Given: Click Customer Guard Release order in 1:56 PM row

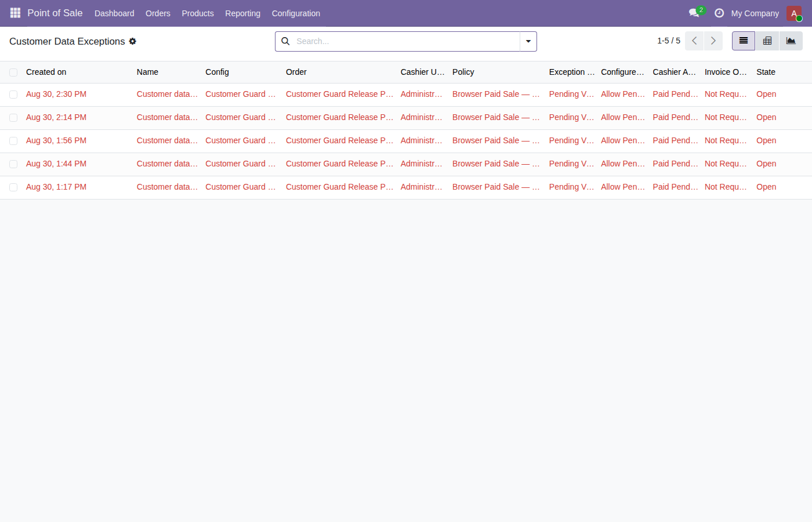Looking at the screenshot, I should coord(339,140).
